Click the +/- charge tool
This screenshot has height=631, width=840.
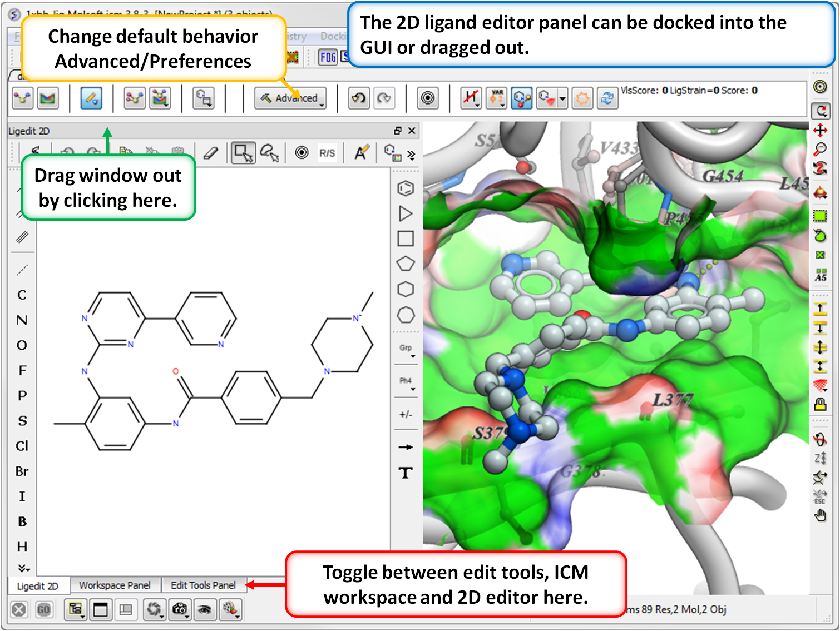tap(406, 415)
